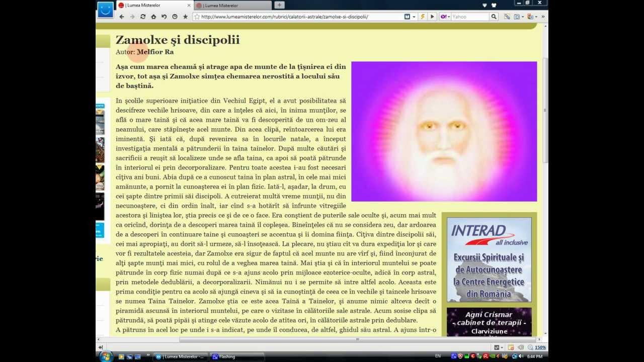Click the first quick launch icon

coord(121,356)
